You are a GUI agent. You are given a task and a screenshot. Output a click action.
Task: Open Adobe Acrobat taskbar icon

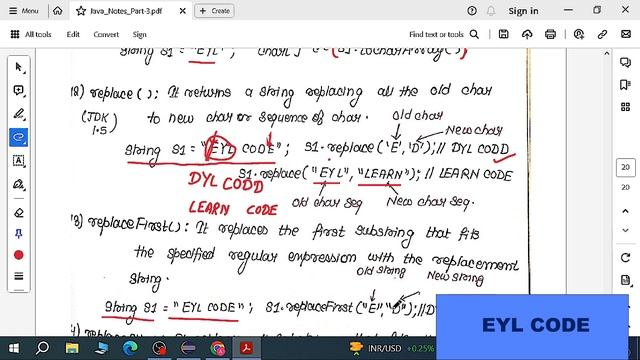(x=247, y=348)
